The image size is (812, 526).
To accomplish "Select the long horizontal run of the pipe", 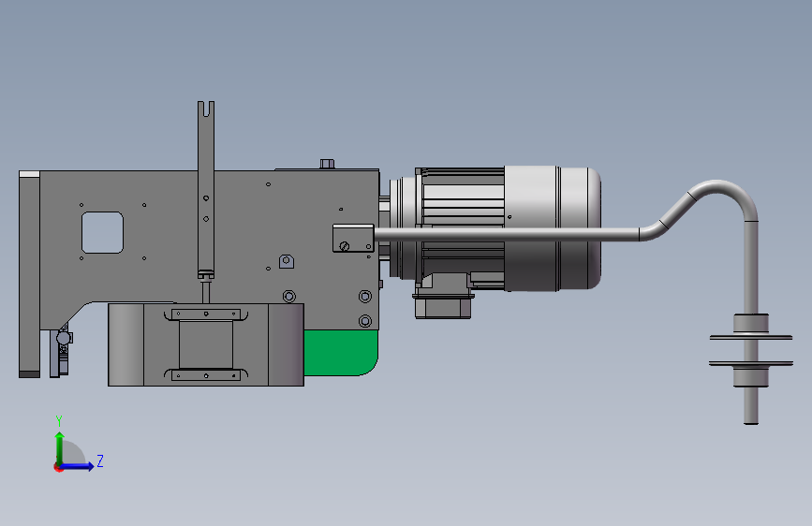I will tap(507, 235).
